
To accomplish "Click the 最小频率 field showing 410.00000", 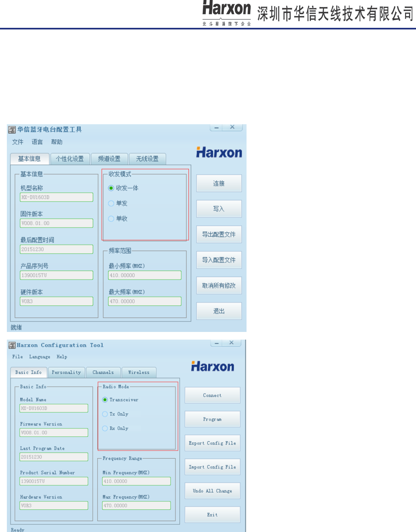I will (145, 275).
